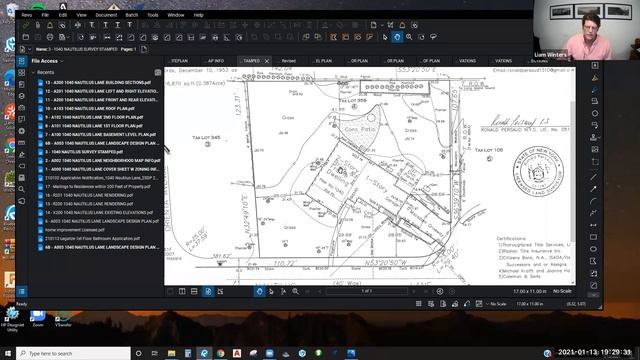Image resolution: width=640 pixels, height=360 pixels.
Task: Select the pen markup tool in right panel
Action: click(595, 89)
